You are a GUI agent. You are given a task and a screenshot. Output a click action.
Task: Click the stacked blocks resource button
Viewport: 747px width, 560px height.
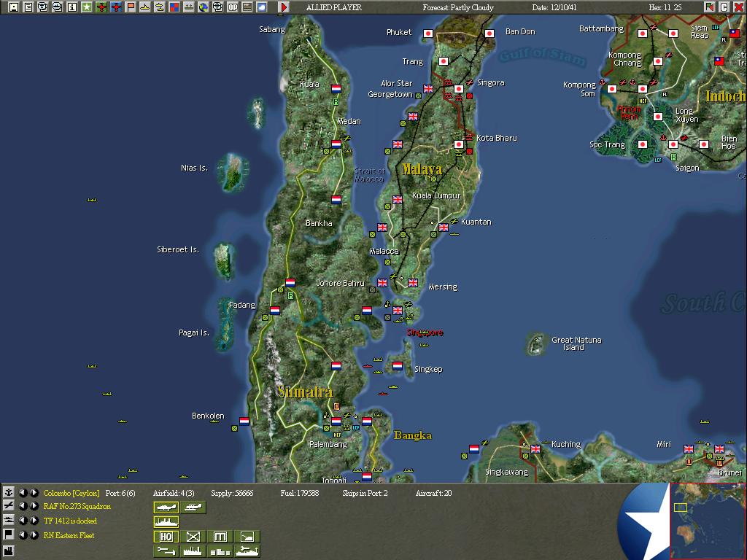220,551
